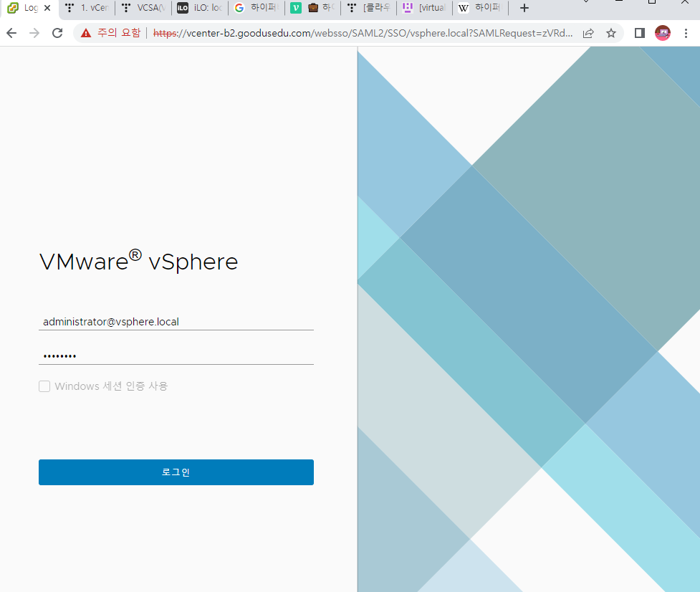
Task: Go back with the browser back arrow
Action: coord(11,33)
